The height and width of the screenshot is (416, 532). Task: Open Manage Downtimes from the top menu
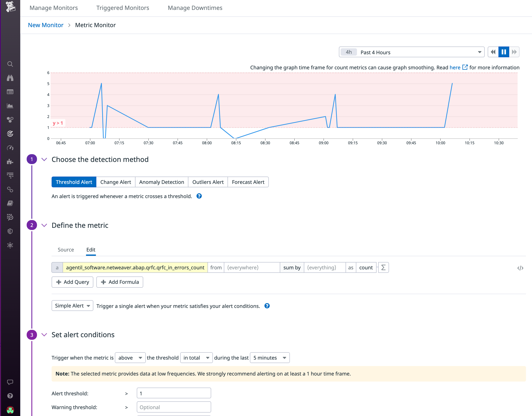195,8
